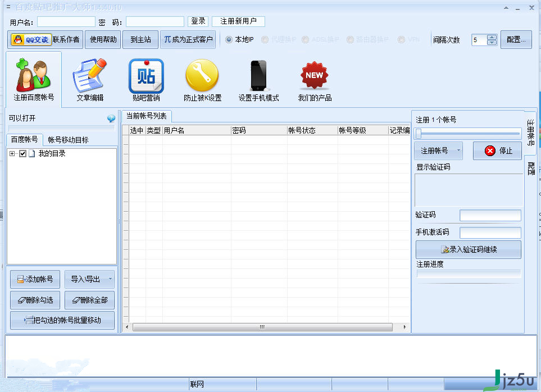Screen dimensions: 541x392
Task: Click the 成为正式客户 button
Action: point(188,40)
